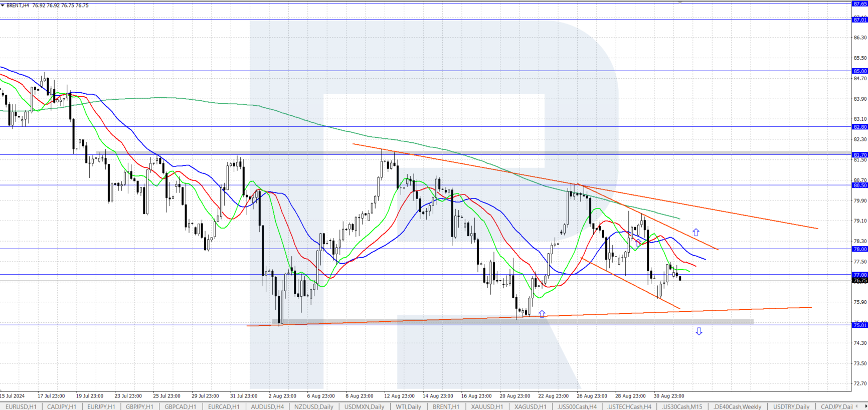Click the 78.00 level price label
The width and height of the screenshot is (868, 410).
pos(860,249)
